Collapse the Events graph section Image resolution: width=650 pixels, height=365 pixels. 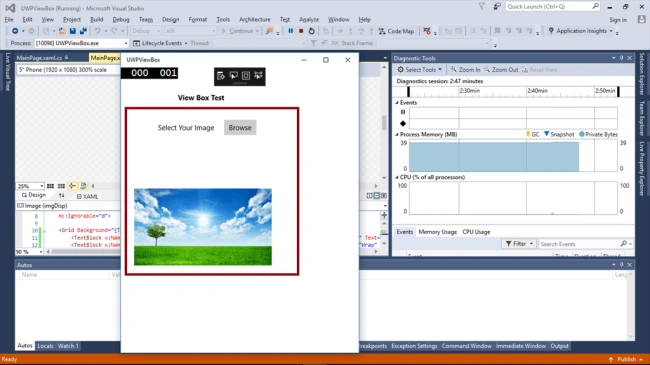click(x=397, y=102)
